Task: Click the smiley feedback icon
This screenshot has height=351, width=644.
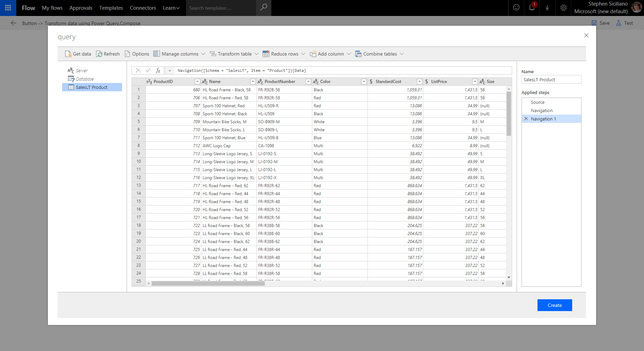Action: pyautogui.click(x=516, y=8)
